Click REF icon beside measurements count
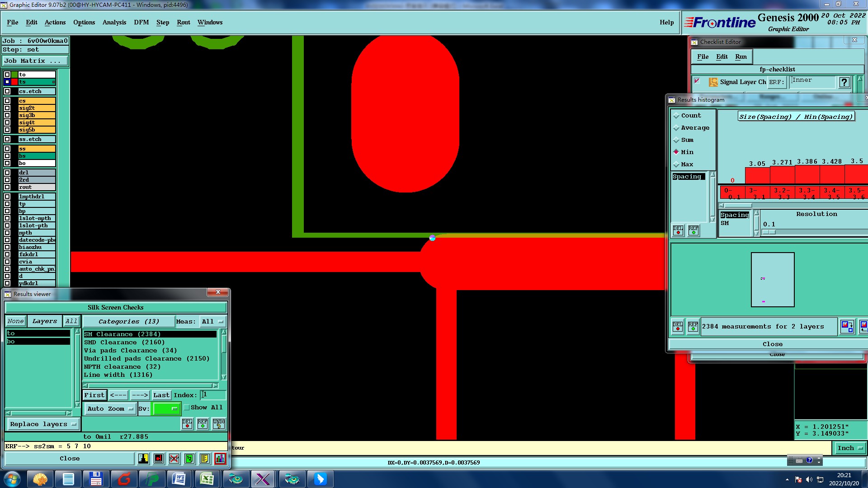 (693, 326)
